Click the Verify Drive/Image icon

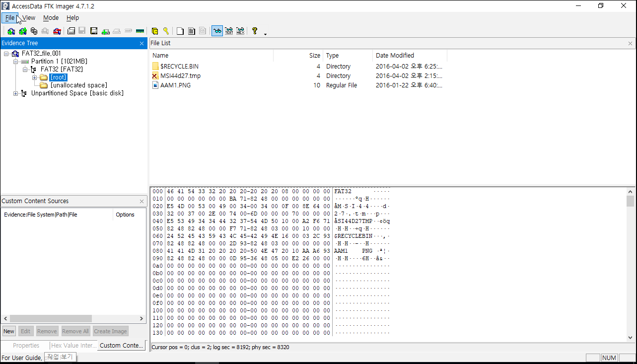pos(128,31)
